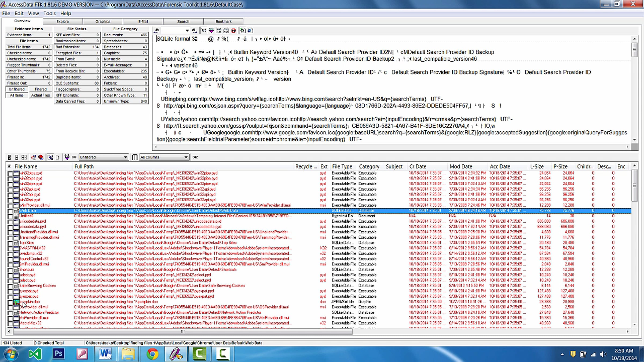Check the Safe Browsing Cookies row checkbox
Screen dimensions: 644x362
tap(10, 286)
